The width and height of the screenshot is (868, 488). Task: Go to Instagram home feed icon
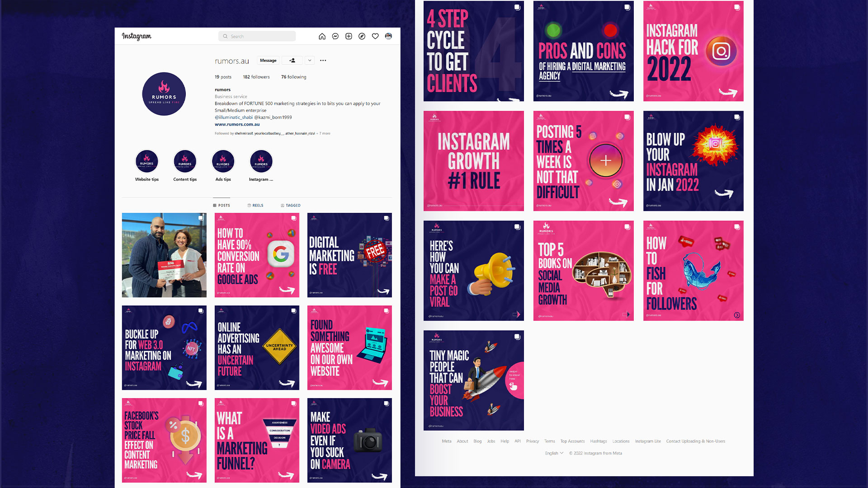(322, 36)
